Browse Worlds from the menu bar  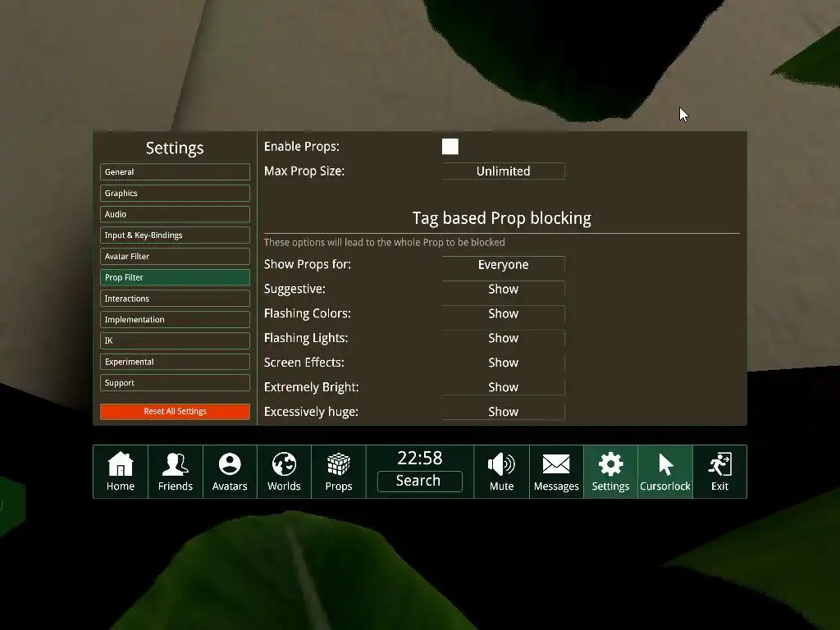284,472
